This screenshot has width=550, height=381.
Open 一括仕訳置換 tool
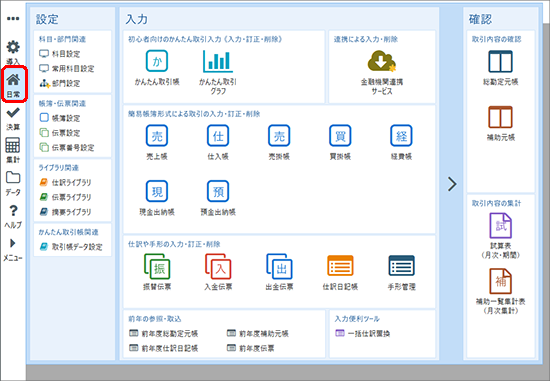363,333
